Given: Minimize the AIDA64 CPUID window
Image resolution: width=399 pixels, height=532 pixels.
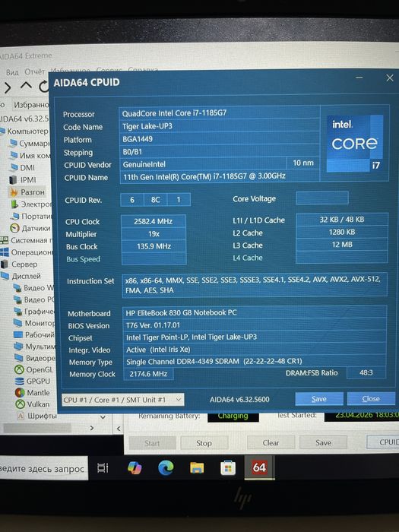Looking at the screenshot, I should (359, 78).
